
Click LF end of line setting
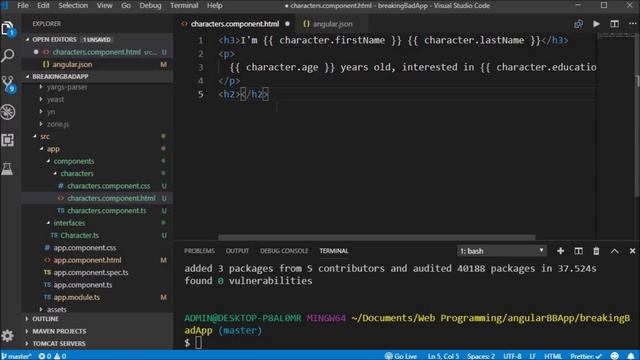533,356
